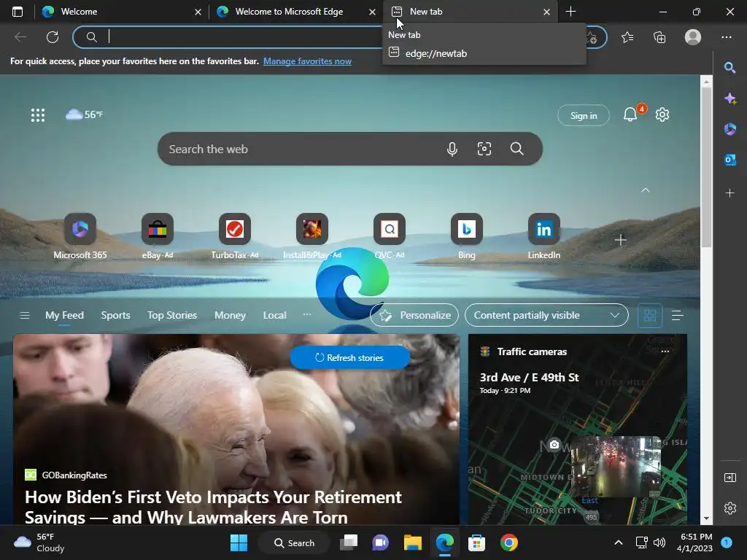Add an app with sidebar plus icon
Viewport: 747px width, 560px height.
click(729, 192)
